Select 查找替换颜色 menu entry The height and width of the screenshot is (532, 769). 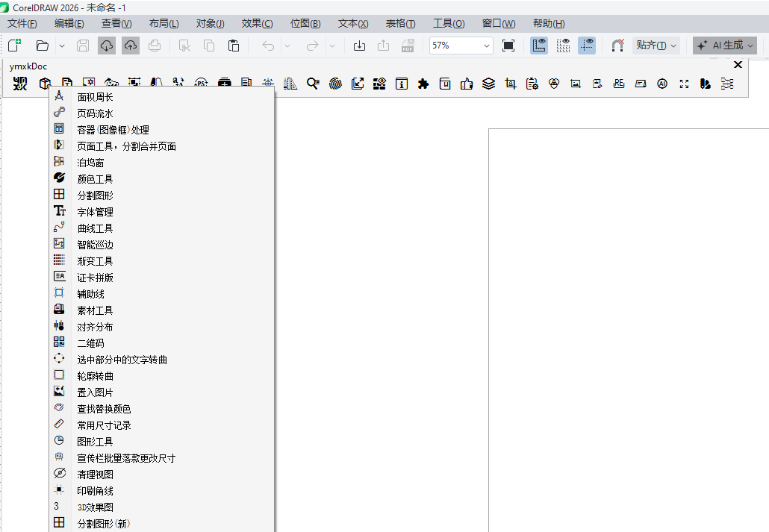click(162, 409)
